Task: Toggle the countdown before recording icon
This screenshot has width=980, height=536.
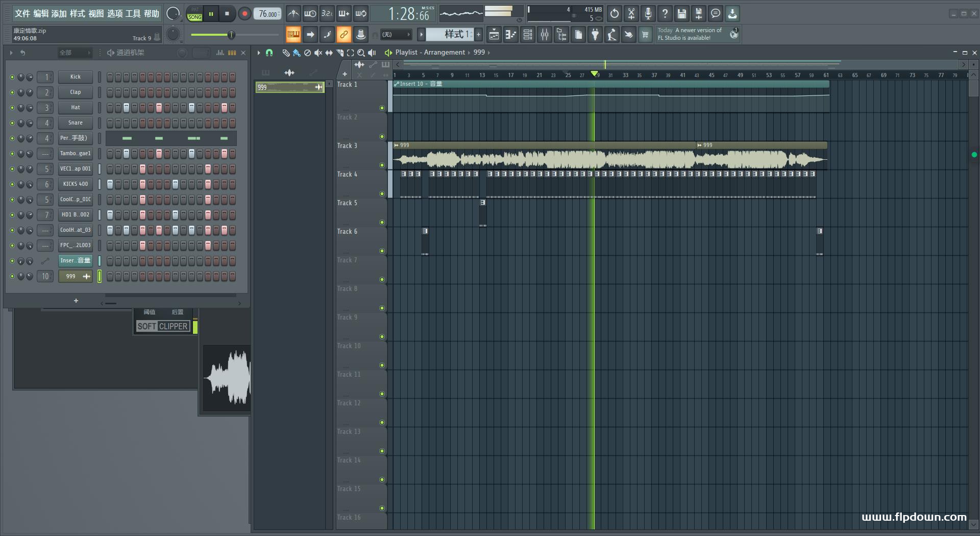Action: (327, 14)
